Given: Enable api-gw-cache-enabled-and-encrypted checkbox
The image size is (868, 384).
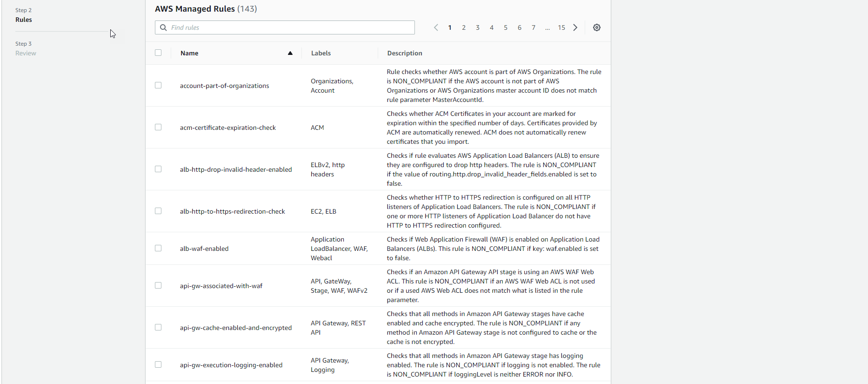Looking at the screenshot, I should 158,327.
